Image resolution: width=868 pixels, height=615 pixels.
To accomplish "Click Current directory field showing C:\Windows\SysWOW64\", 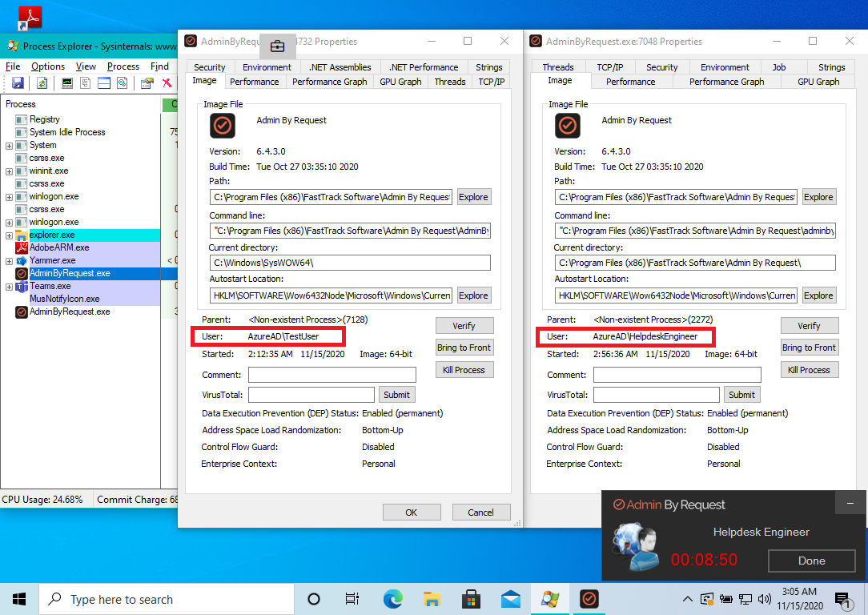I will click(x=350, y=263).
